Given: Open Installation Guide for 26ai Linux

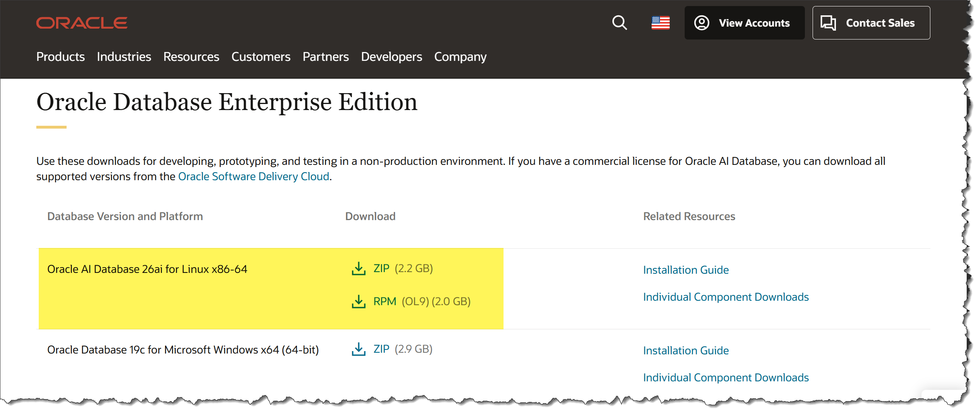Looking at the screenshot, I should pyautogui.click(x=686, y=270).
